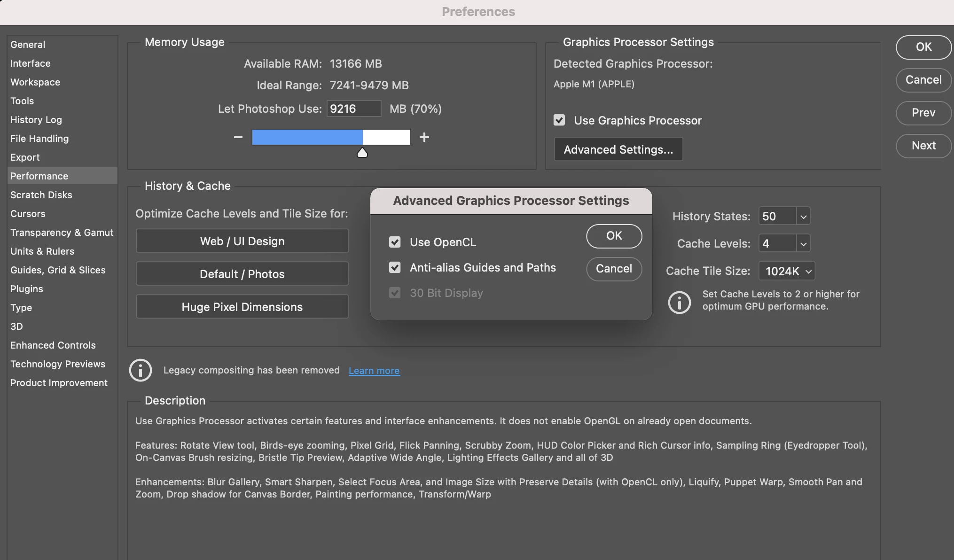Open the Cache Tile Size dropdown

[787, 271]
